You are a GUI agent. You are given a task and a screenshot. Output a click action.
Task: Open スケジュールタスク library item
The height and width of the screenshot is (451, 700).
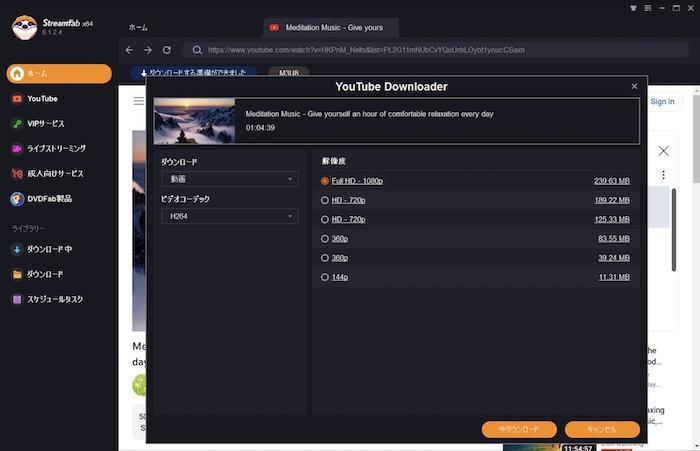47,299
